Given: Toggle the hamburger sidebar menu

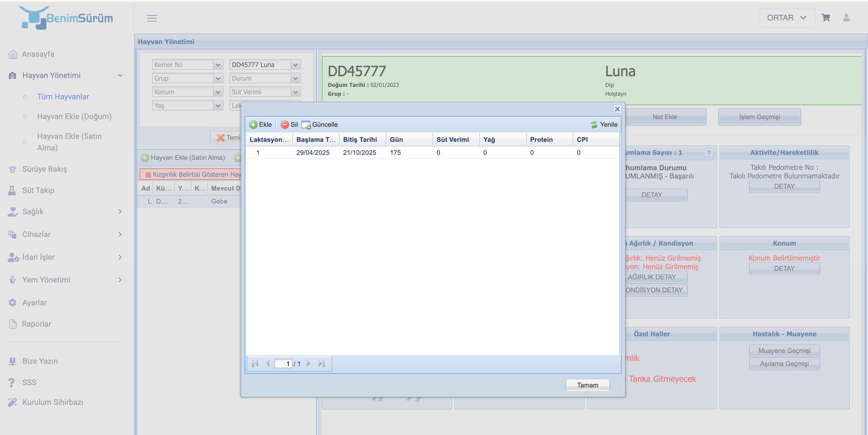Looking at the screenshot, I should pyautogui.click(x=152, y=18).
